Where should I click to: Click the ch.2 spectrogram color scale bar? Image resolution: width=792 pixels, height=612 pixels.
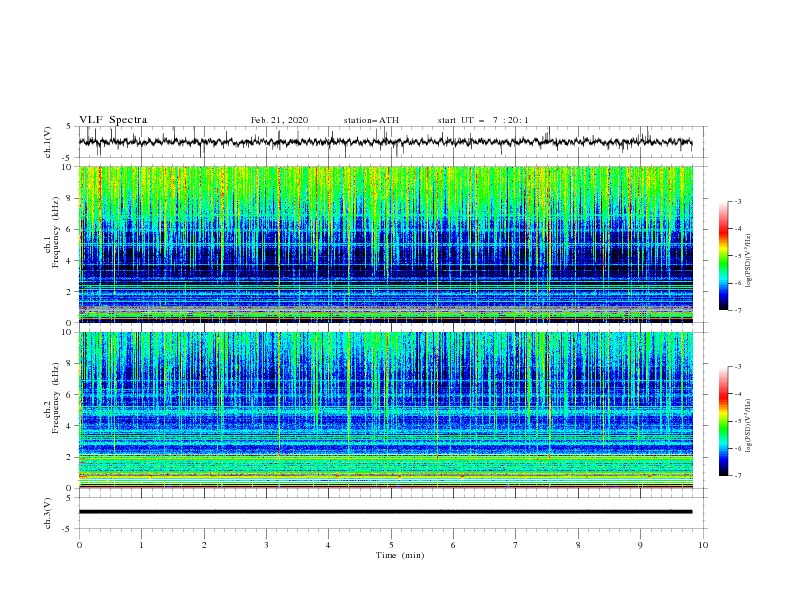click(x=724, y=421)
